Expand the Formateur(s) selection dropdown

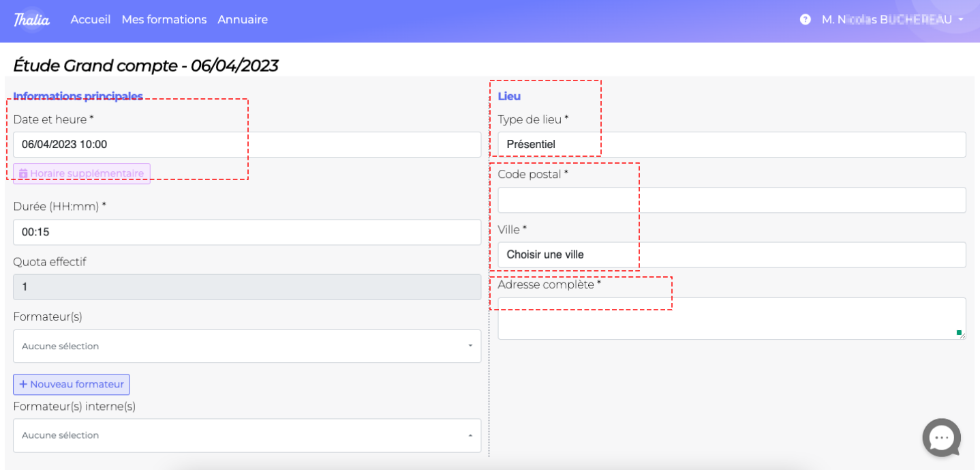point(247,346)
